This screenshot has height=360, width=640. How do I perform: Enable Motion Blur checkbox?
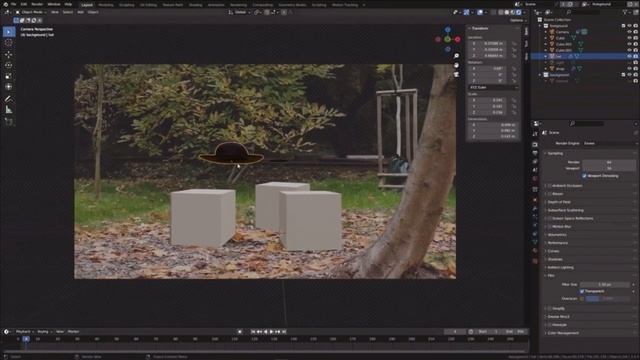[x=549, y=227]
